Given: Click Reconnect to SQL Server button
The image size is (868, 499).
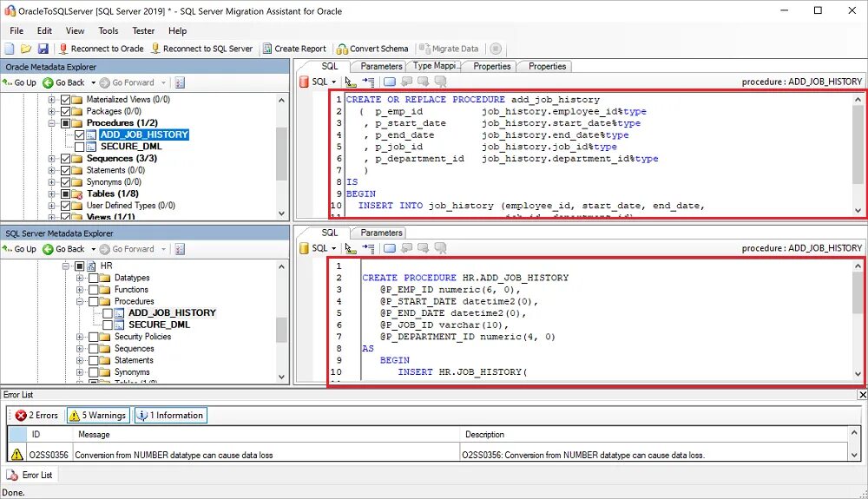Looking at the screenshot, I should (x=202, y=49).
